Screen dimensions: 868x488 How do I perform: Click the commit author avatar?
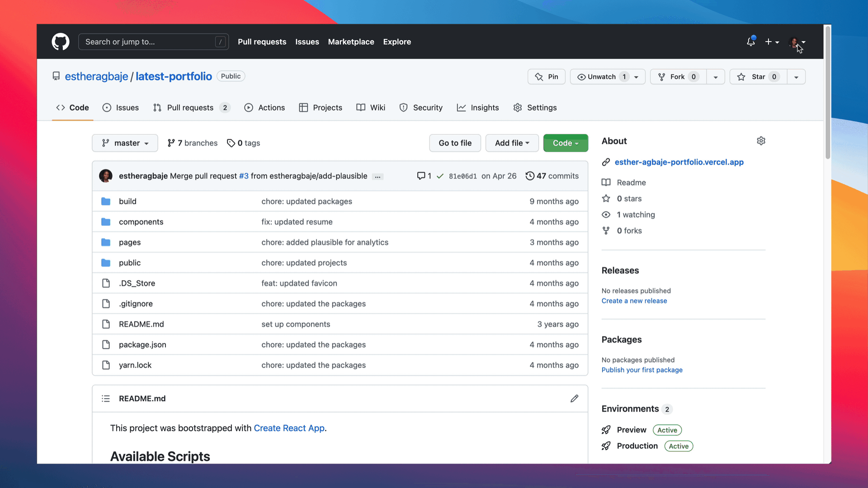pyautogui.click(x=106, y=176)
